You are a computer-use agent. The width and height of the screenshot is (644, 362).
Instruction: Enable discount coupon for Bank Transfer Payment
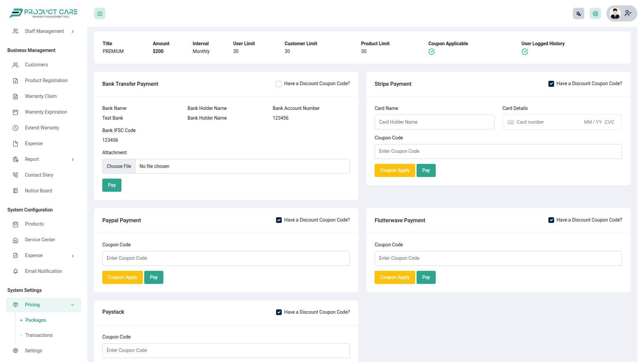279,83
